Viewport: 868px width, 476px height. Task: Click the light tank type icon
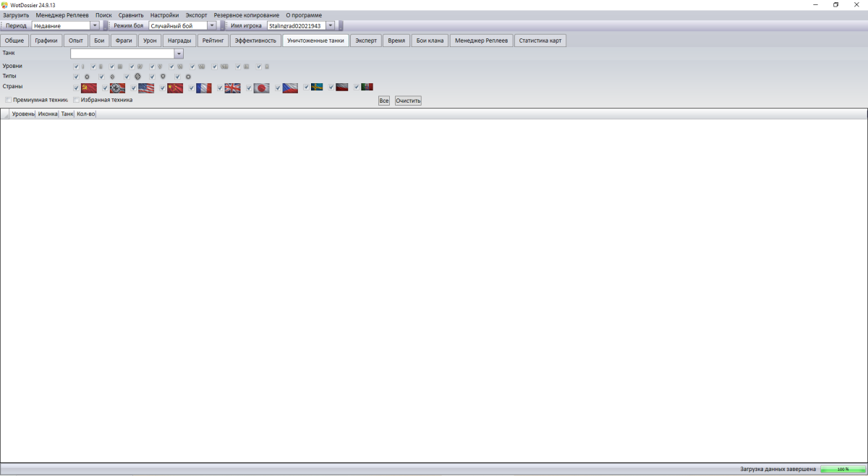87,76
